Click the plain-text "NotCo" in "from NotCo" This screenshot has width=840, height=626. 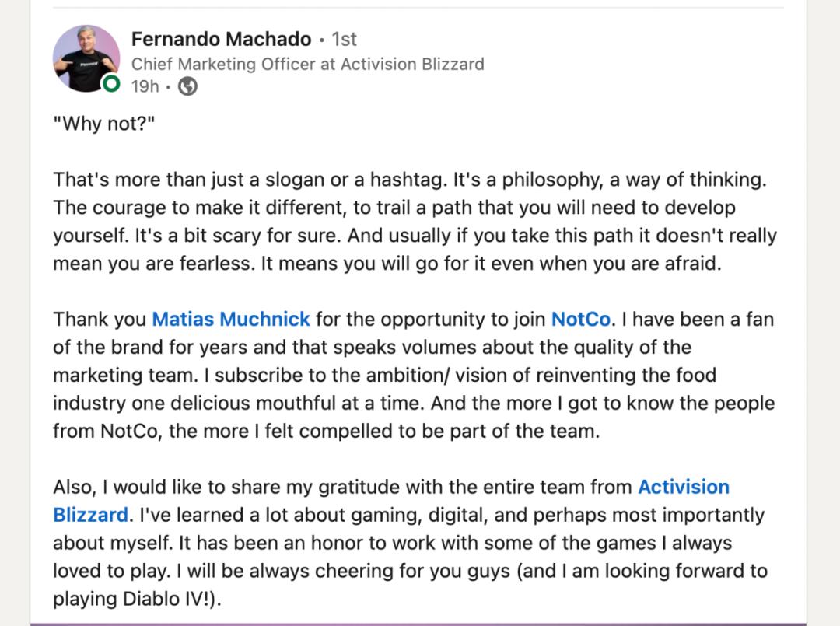[x=128, y=431]
